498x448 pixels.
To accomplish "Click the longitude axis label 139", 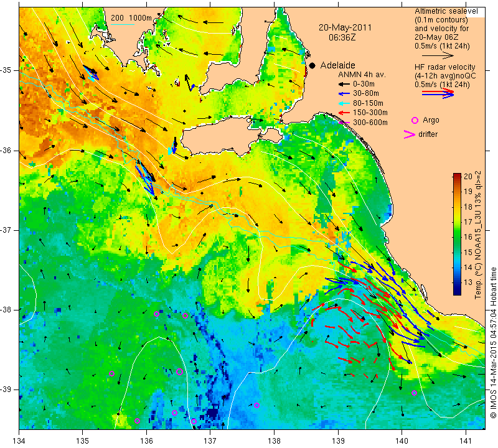I will point(338,441).
